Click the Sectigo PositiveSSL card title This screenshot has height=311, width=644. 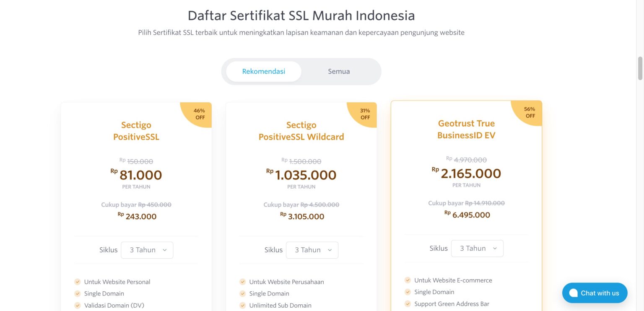pyautogui.click(x=136, y=130)
